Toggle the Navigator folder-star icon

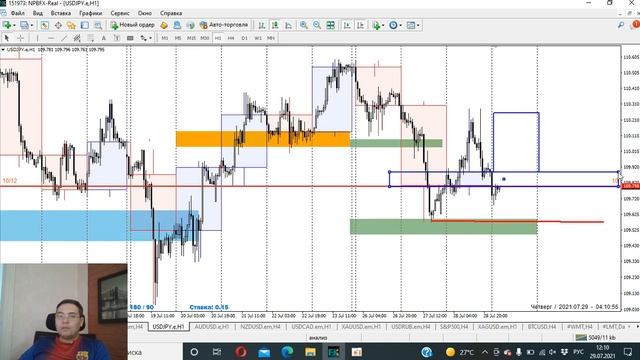[71, 25]
